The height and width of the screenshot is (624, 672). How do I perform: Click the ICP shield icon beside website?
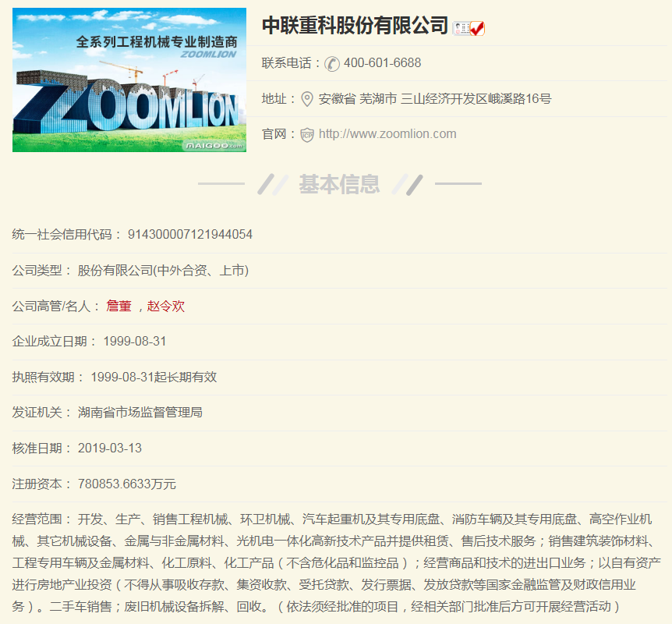[307, 135]
